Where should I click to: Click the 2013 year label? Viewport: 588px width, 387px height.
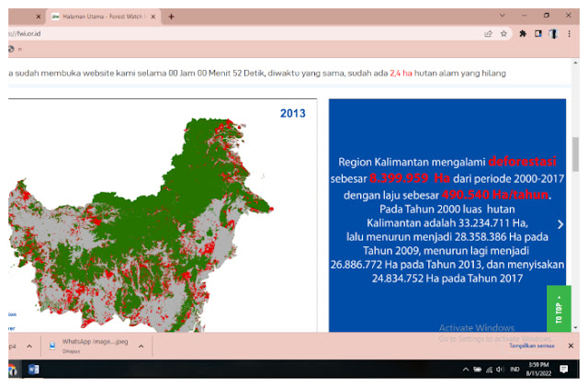pos(293,113)
